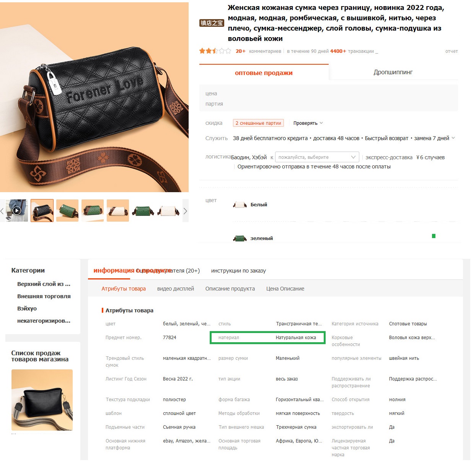476x467 pixels.
Task: Click the отчет link
Action: click(452, 51)
